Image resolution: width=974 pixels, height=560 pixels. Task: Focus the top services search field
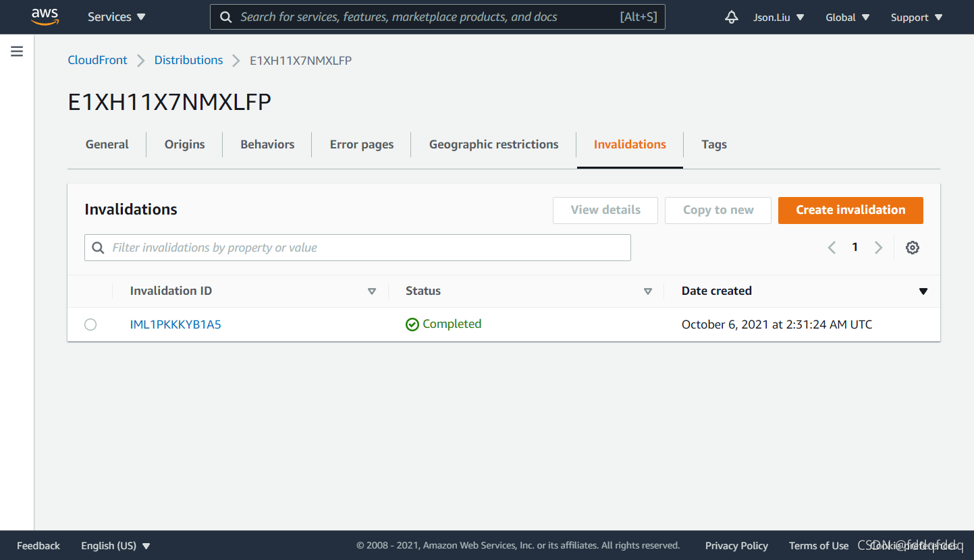pyautogui.click(x=437, y=17)
